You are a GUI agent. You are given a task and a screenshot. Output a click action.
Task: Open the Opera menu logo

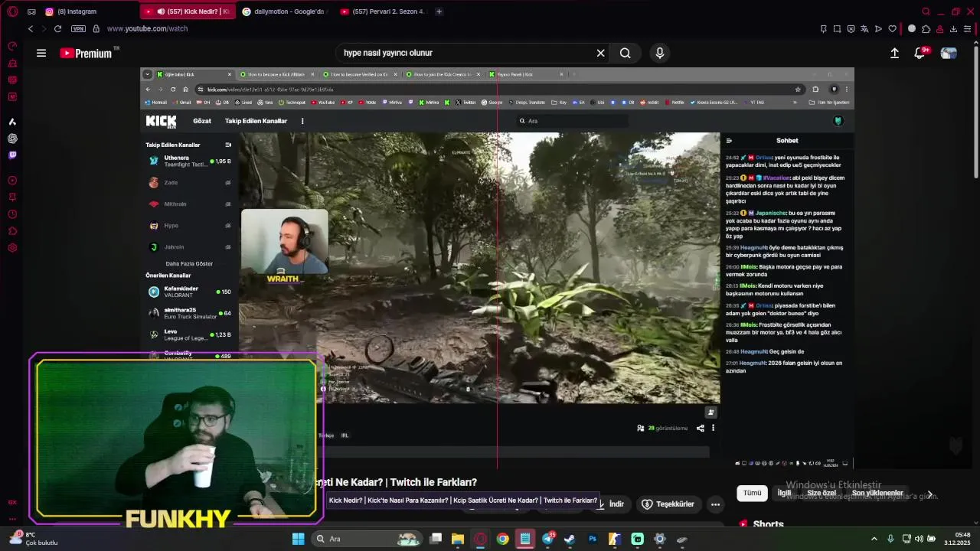(12, 11)
